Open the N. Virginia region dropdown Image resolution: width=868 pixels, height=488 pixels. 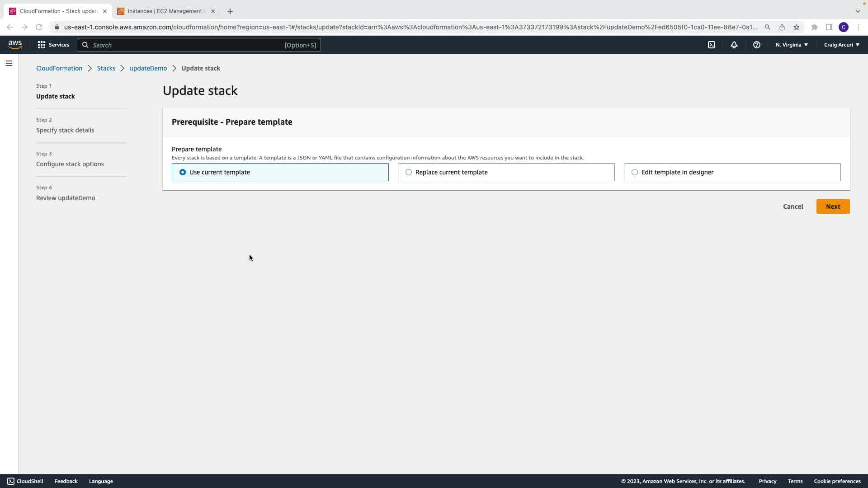click(792, 45)
